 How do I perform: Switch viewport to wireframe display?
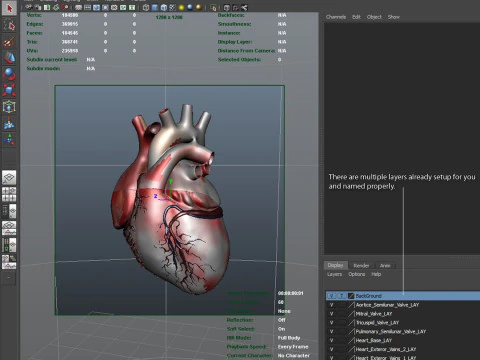(x=146, y=7)
